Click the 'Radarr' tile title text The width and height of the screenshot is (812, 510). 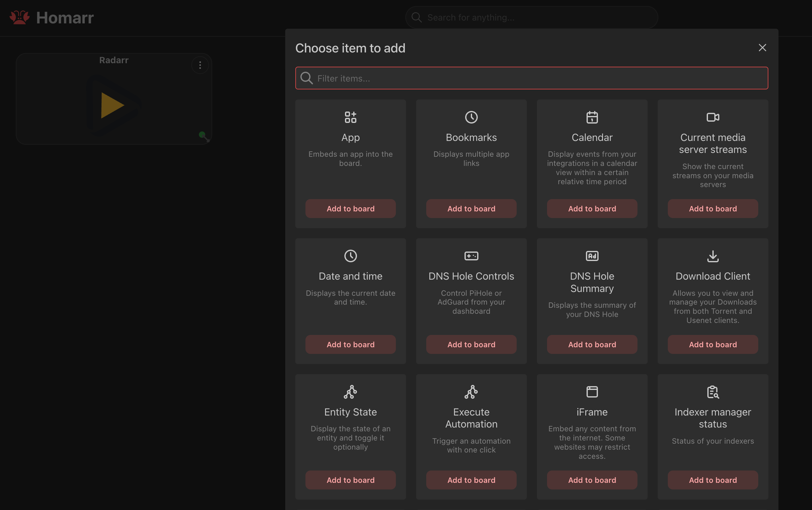pos(114,60)
